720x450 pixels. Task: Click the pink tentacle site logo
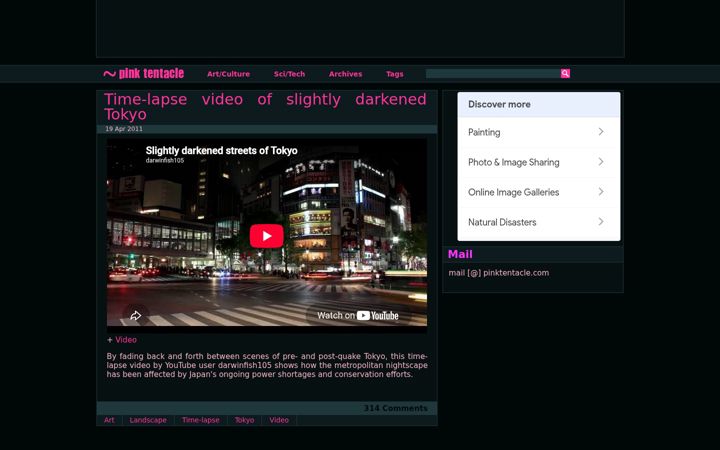click(144, 73)
